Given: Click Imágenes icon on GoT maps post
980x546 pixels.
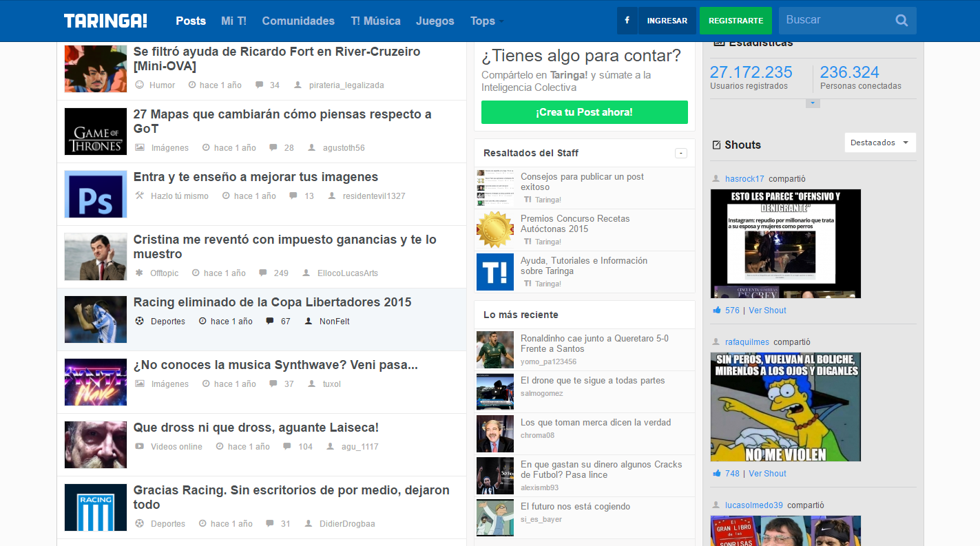Looking at the screenshot, I should click(140, 147).
